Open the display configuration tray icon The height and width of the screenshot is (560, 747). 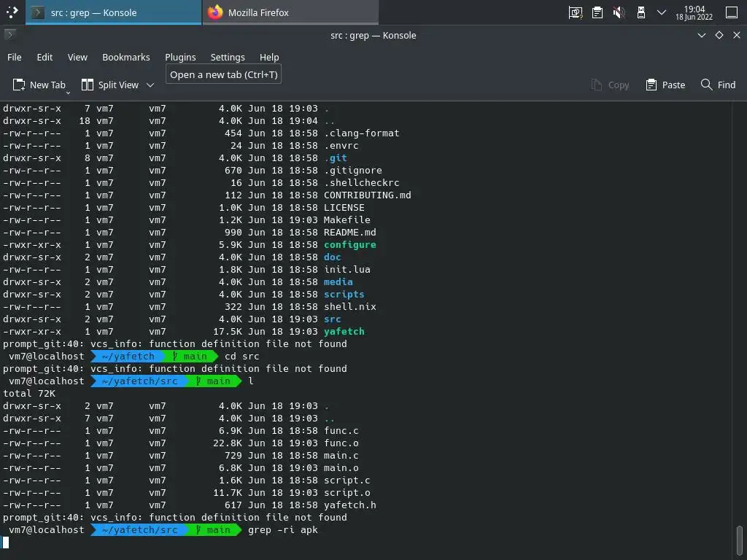[576, 12]
